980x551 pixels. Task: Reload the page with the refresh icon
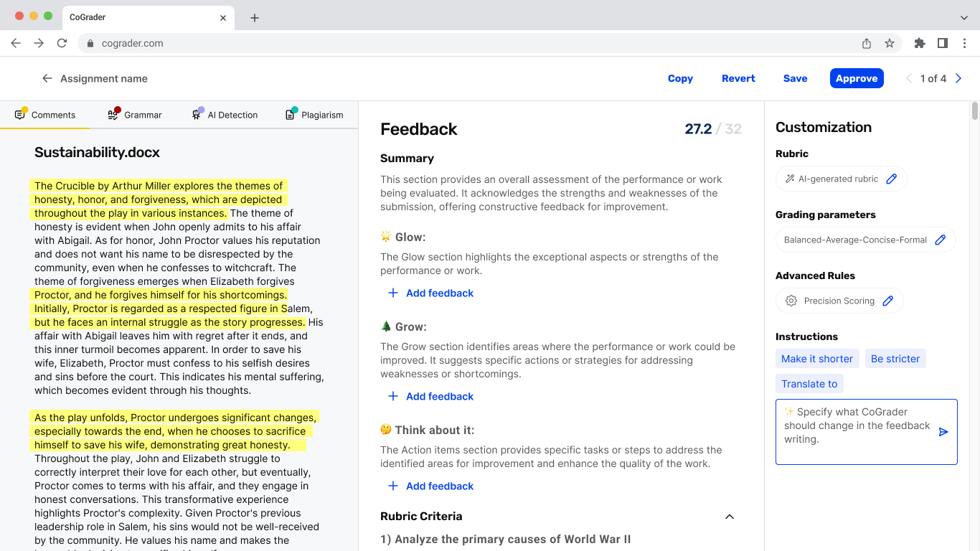[x=62, y=43]
